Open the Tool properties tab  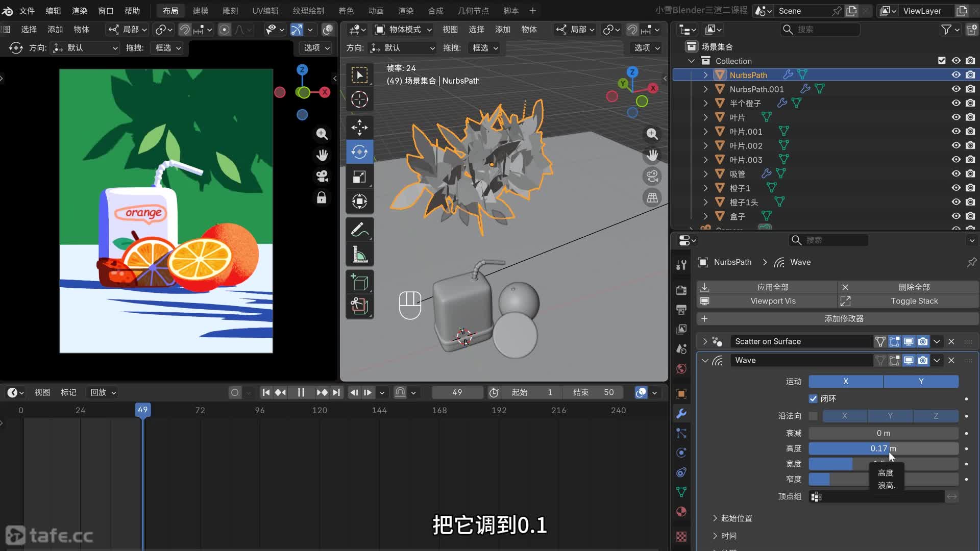pyautogui.click(x=681, y=265)
